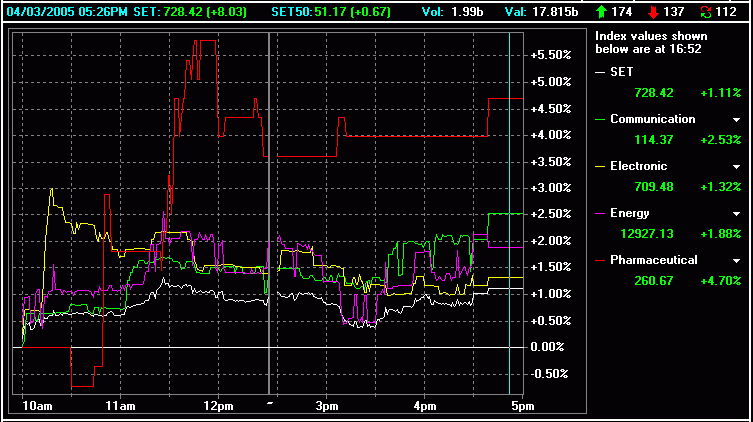Open the Energy index dropdown arrow
Screen dimensions: 753x422
pyautogui.click(x=736, y=214)
